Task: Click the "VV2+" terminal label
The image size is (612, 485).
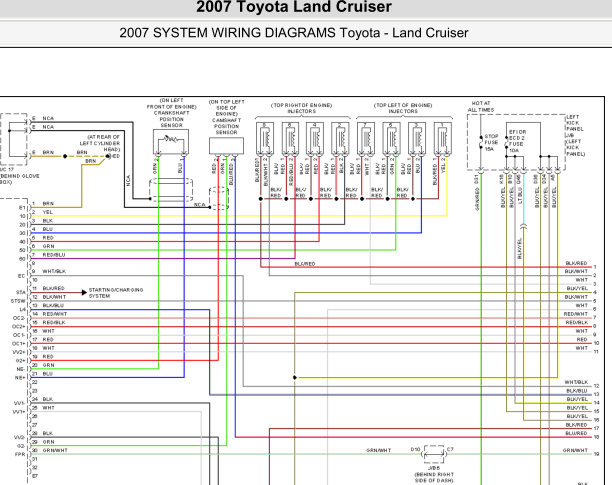Action: (19, 352)
